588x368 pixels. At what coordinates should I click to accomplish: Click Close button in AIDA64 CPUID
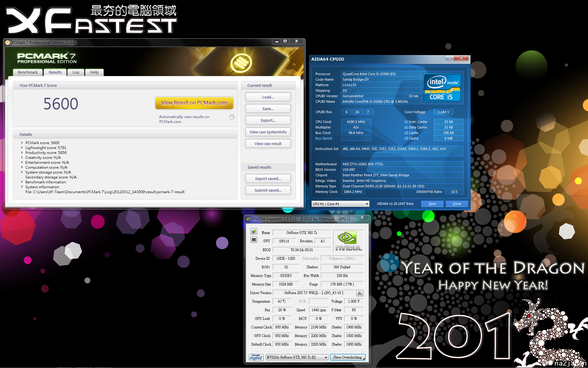(x=457, y=204)
